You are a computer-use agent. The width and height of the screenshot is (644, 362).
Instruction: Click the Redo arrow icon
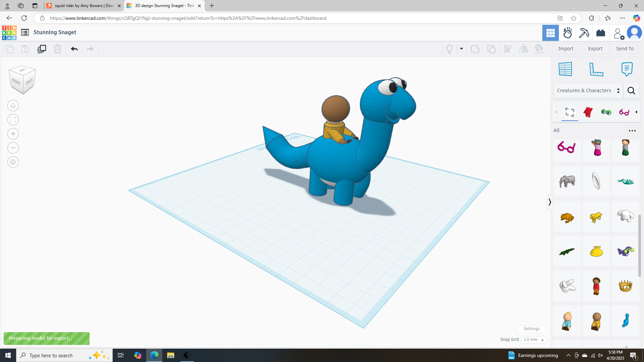pos(90,49)
